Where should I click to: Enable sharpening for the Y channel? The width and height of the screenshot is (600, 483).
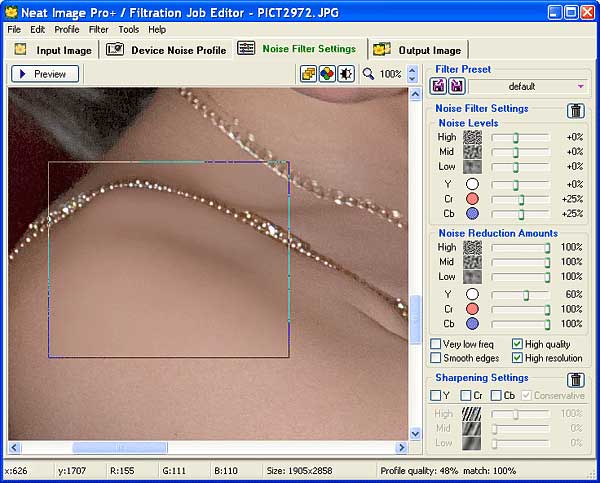tap(435, 395)
